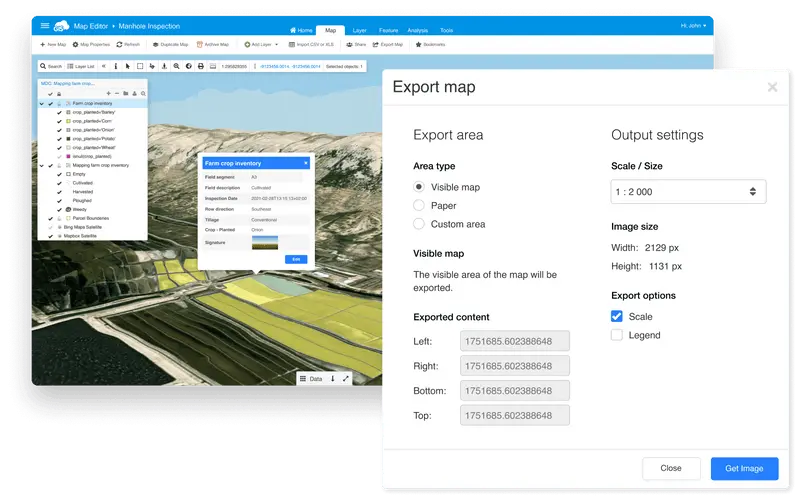This screenshot has width=800, height=497.
Task: Click the plus icon in the layer panel
Action: [108, 93]
